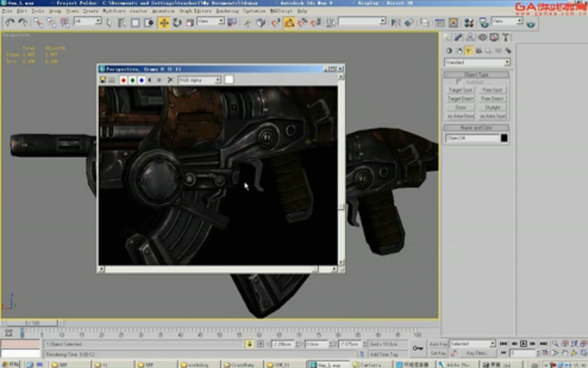Activate Select and Manipulate tool
Image resolution: width=588 pixels, height=368 pixels.
pos(248,22)
